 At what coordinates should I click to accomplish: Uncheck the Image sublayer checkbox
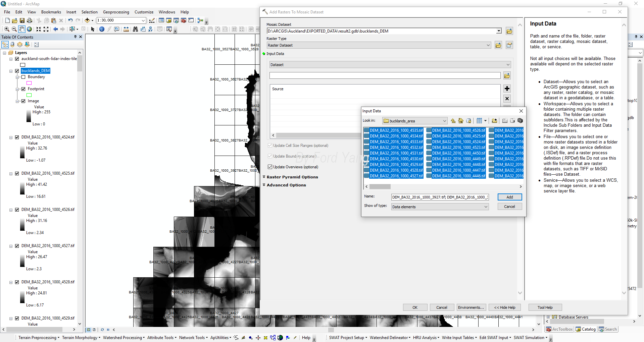[x=23, y=101]
